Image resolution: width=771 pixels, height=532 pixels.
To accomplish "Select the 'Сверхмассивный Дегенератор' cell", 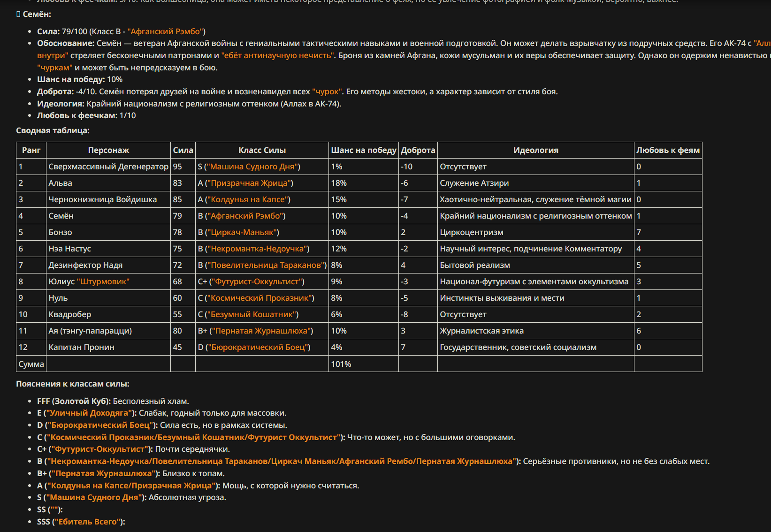I will tap(108, 167).
